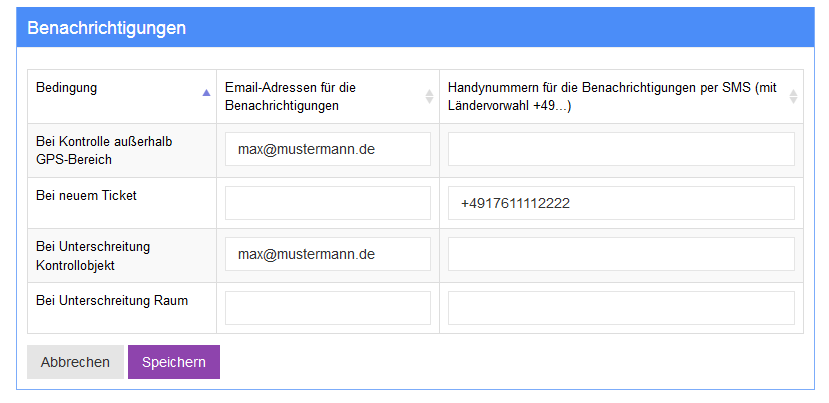829x403 pixels.
Task: Sort by Handynummern column arrows
Action: 793,97
